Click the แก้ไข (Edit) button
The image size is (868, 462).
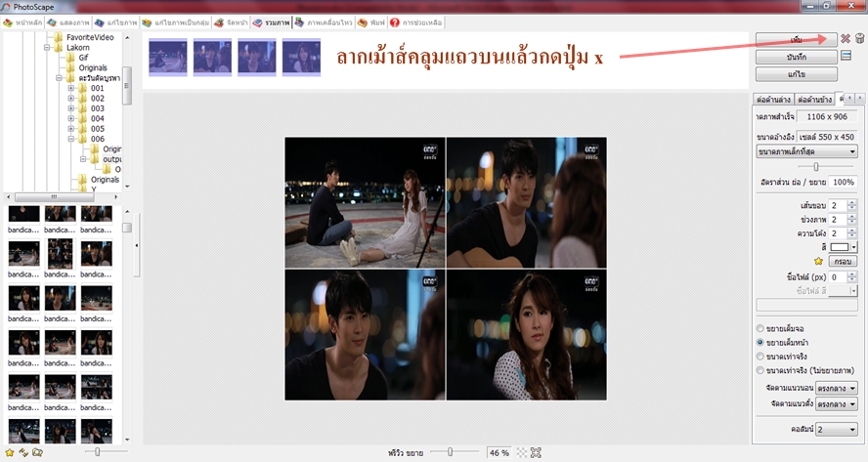(x=796, y=74)
